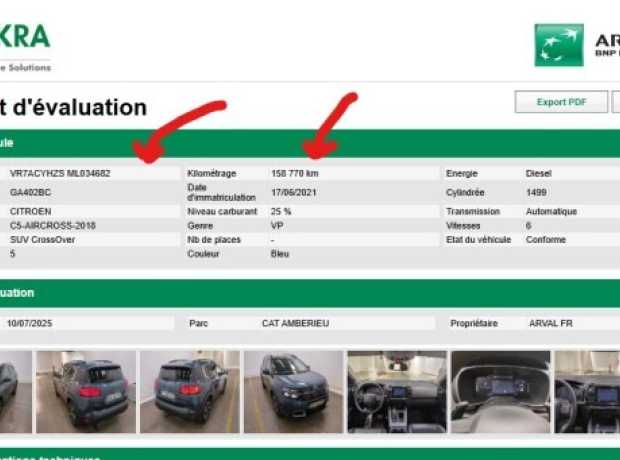Select Etat du véhicule value Conforme
This screenshot has width=620, height=460.
point(546,240)
